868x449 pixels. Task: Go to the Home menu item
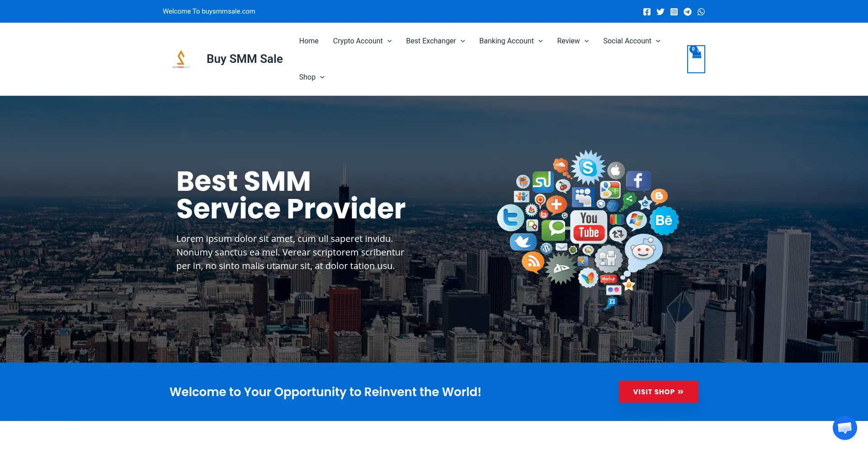tap(309, 41)
